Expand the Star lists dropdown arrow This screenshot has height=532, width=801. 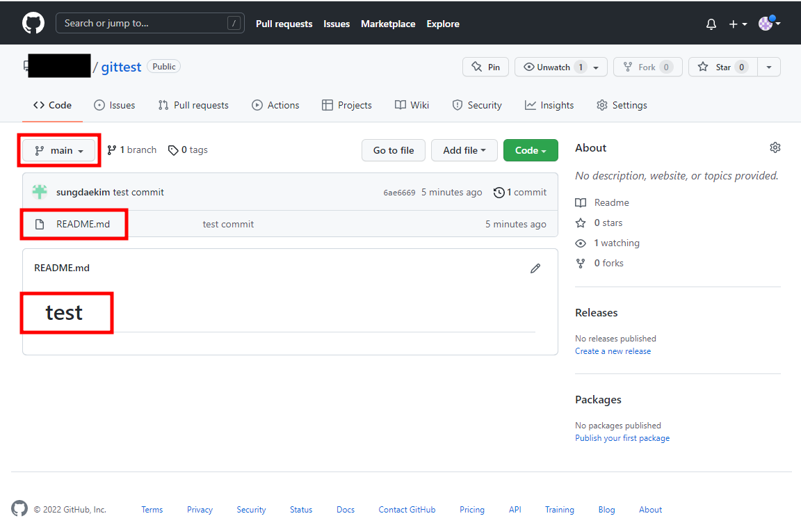(x=769, y=67)
